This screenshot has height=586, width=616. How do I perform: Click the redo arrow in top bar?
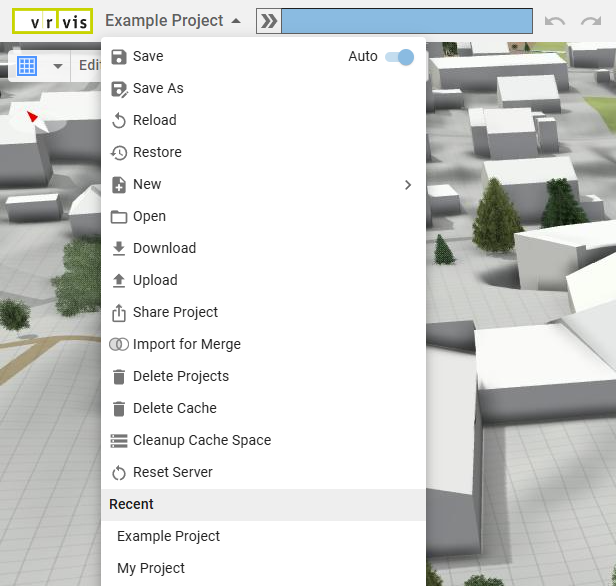tap(591, 21)
